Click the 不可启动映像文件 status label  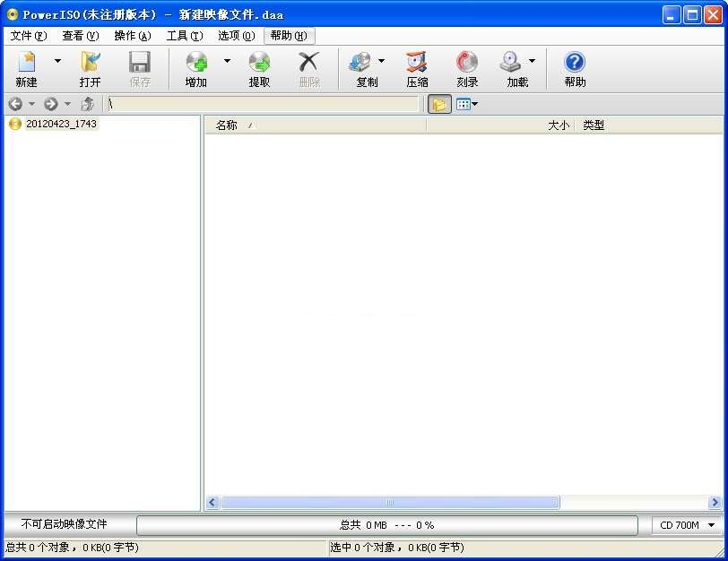pos(64,524)
